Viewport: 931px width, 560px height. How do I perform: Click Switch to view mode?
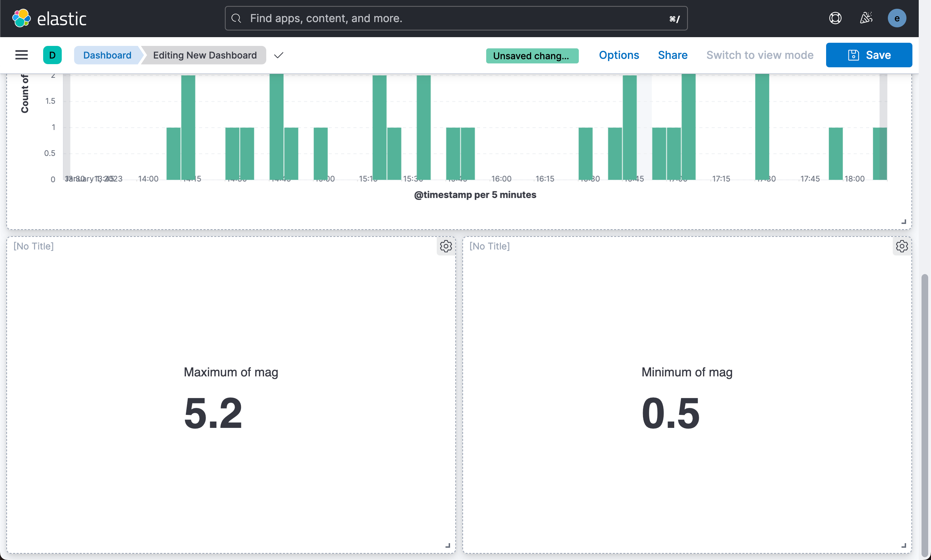coord(759,55)
